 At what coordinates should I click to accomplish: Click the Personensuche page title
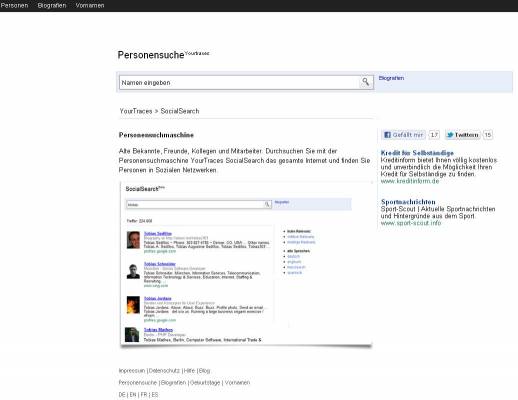coord(151,55)
